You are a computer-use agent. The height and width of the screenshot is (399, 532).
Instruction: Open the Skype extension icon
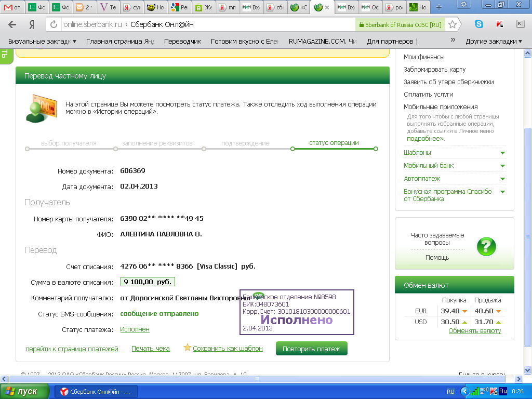pyautogui.click(x=478, y=24)
